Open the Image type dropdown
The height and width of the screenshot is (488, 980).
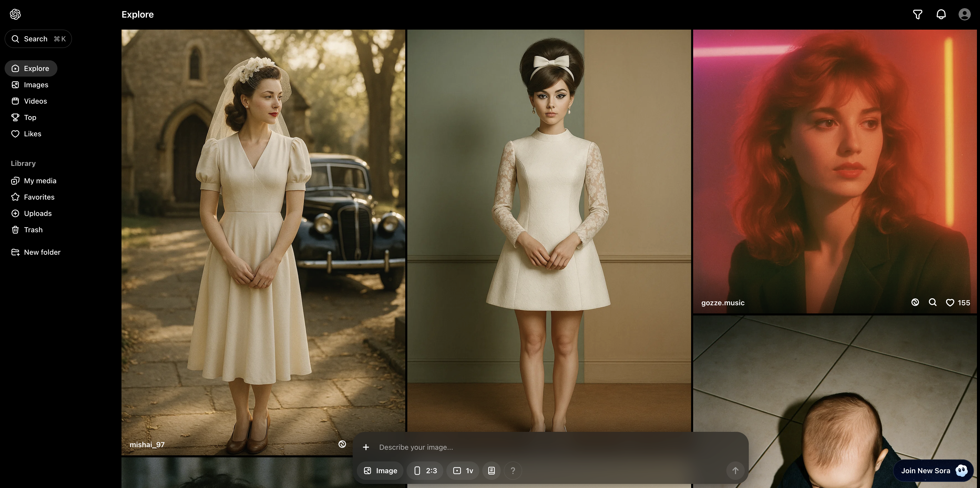pyautogui.click(x=381, y=471)
